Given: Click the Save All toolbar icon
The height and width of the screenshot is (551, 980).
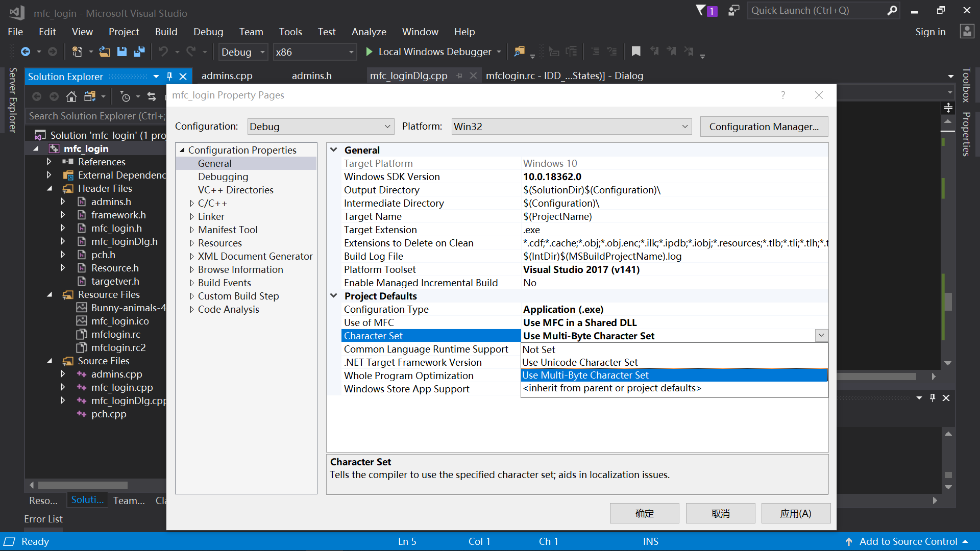Looking at the screenshot, I should point(139,52).
